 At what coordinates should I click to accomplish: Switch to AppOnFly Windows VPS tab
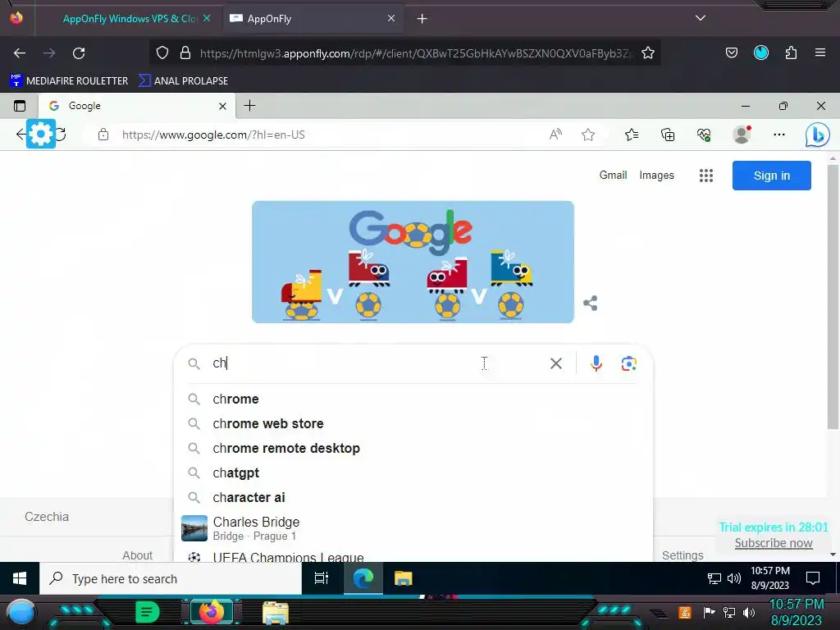point(129,19)
